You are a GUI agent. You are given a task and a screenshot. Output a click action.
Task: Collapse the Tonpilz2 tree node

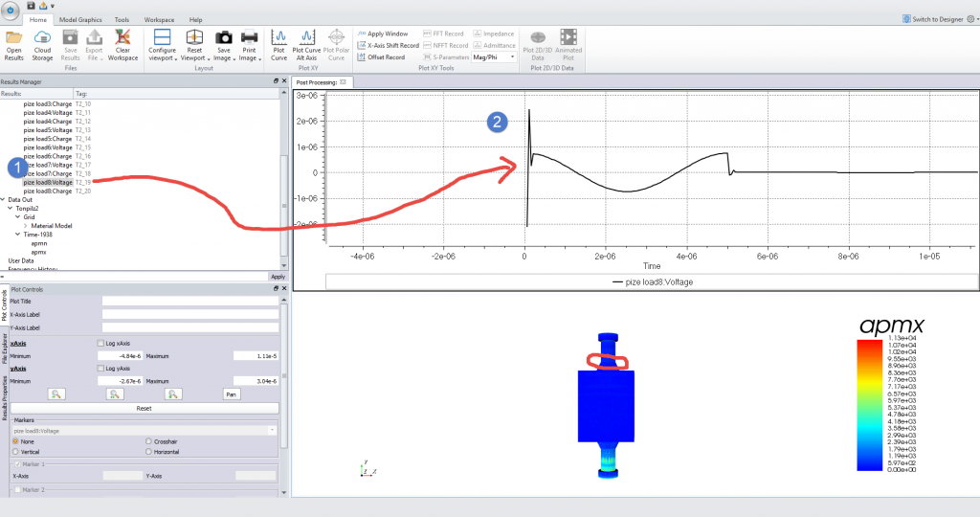tap(10, 208)
